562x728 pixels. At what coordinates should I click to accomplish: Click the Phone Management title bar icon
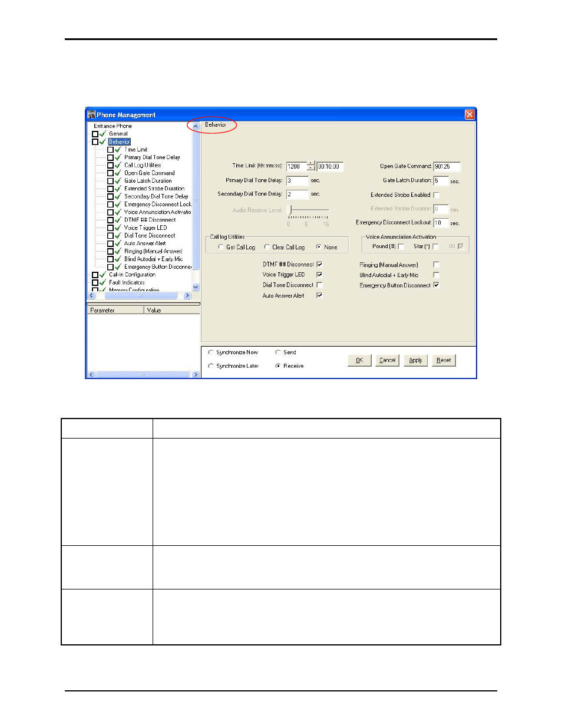[x=91, y=115]
